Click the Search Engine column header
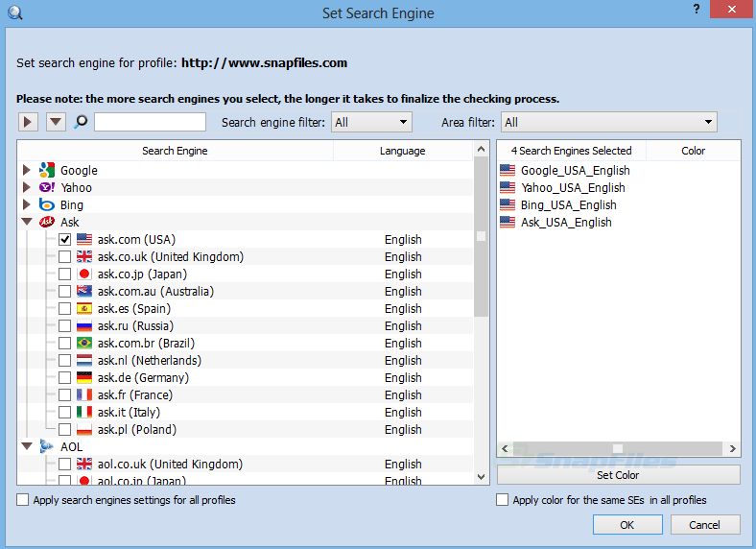 175,151
